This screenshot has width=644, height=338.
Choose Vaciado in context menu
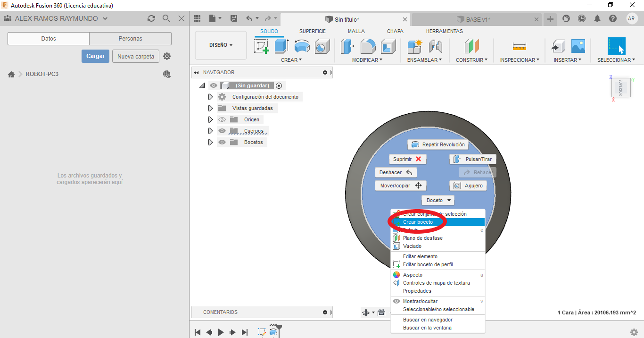(x=438, y=246)
